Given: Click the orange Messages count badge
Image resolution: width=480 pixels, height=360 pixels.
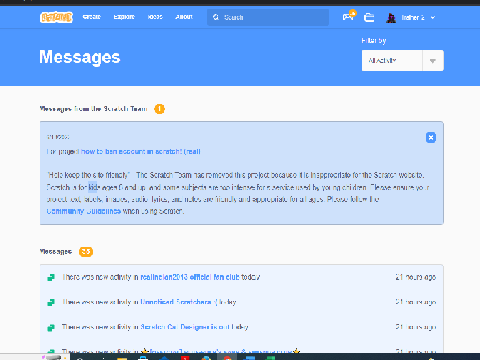Looking at the screenshot, I should click(86, 252).
